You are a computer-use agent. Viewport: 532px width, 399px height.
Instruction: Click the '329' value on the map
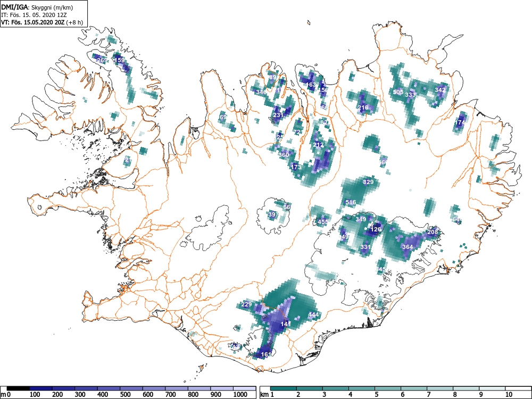tap(368, 182)
